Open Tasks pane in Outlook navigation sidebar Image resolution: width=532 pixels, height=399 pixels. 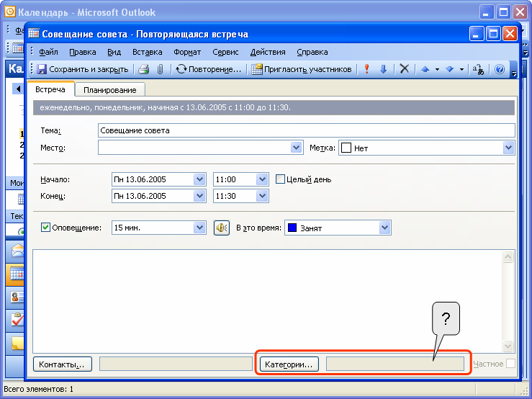click(x=17, y=320)
